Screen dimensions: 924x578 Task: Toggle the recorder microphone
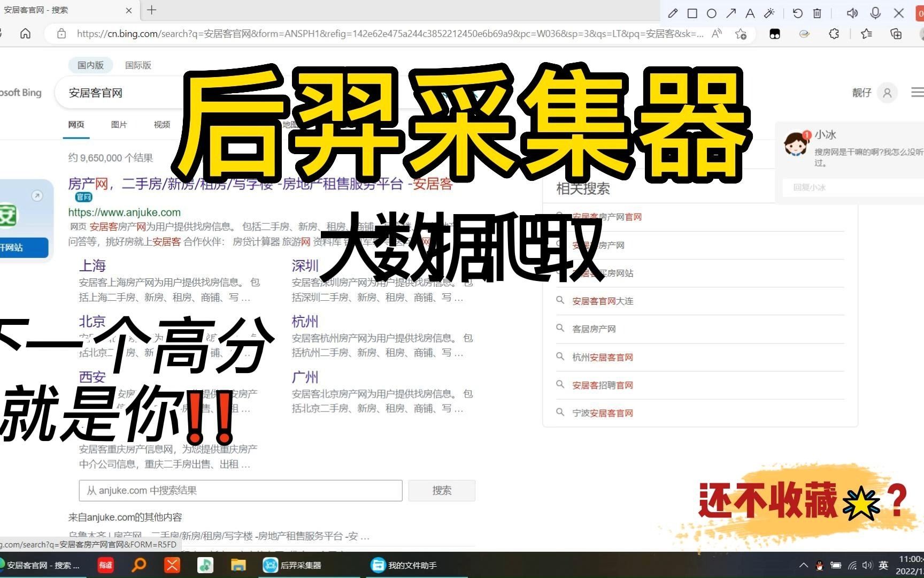[875, 13]
